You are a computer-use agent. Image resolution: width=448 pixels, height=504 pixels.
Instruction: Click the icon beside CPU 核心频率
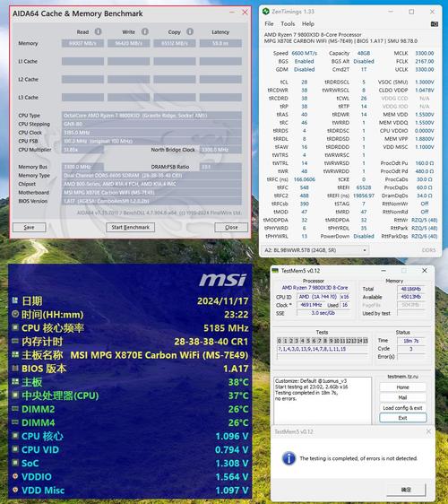(15, 327)
